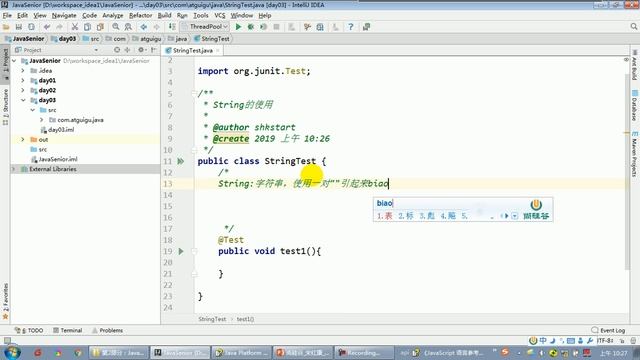Open the Event Log

point(608,330)
